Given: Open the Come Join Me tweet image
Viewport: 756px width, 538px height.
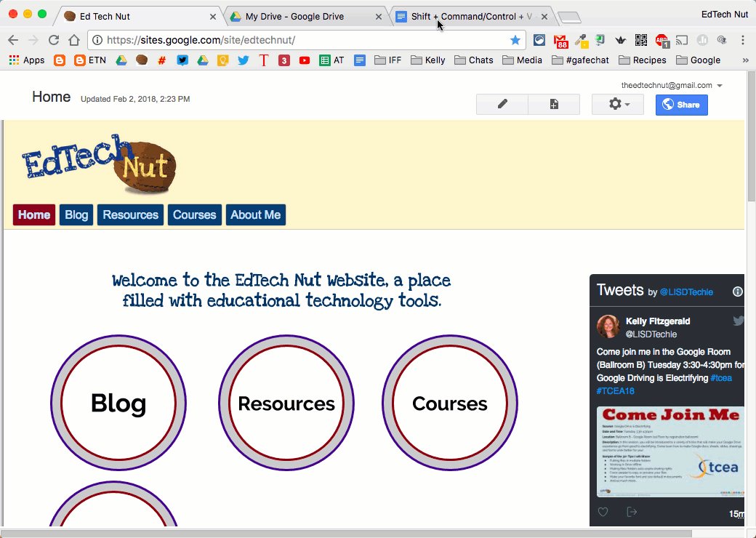Looking at the screenshot, I should [x=670, y=451].
